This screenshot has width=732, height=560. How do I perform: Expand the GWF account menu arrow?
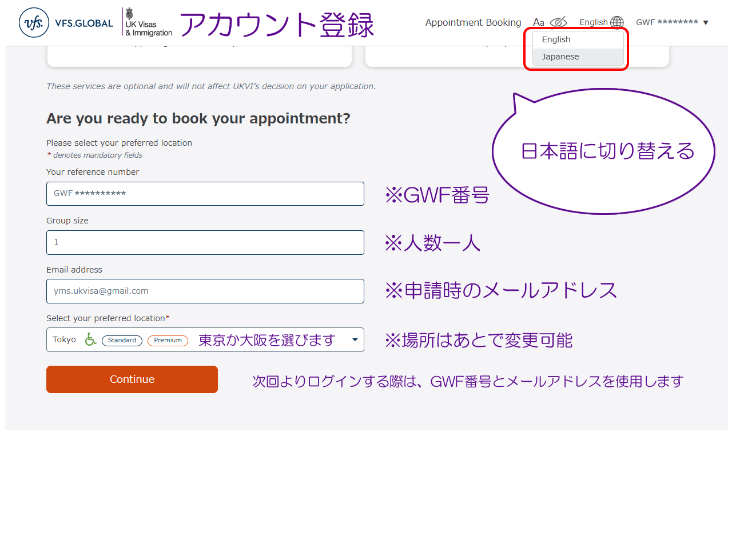point(706,23)
